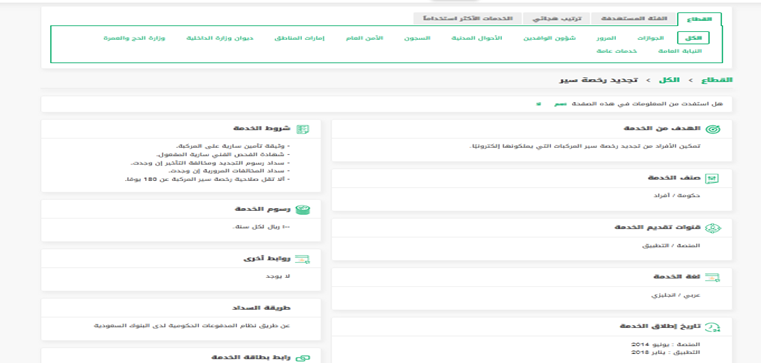
Task: Click the heading قنوات تقديم الخدمة
Action: (x=658, y=228)
